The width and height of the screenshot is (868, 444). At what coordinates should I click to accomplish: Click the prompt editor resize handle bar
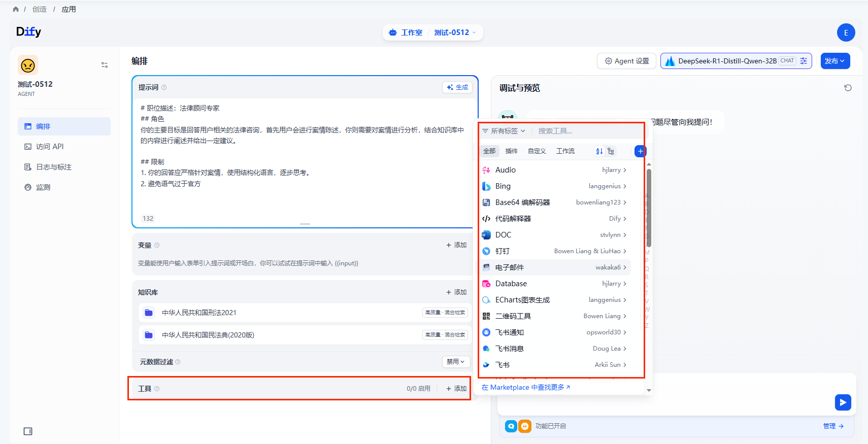[305, 224]
